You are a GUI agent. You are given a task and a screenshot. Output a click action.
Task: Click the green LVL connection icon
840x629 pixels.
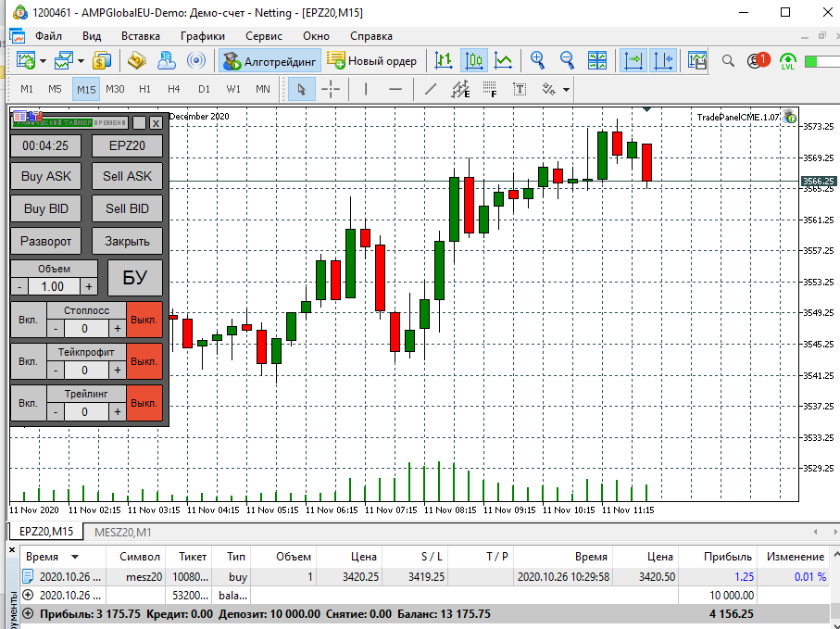(x=787, y=61)
